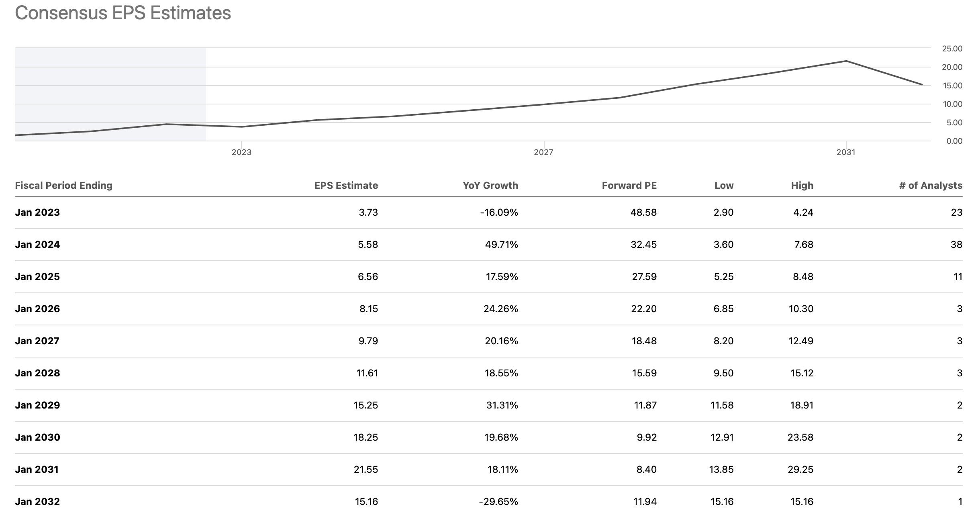This screenshot has width=980, height=523.
Task: Click the Low column header
Action: pos(724,185)
